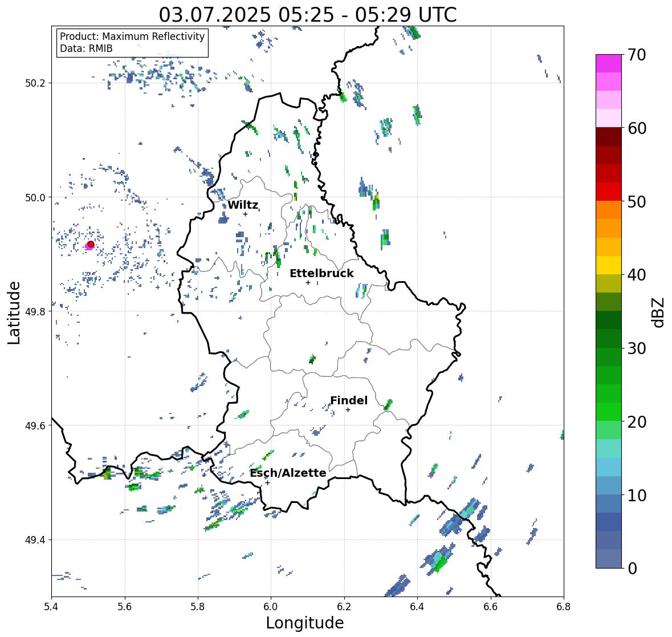Click the 6.2 longitude tick label
672x637 pixels.
pos(344,607)
